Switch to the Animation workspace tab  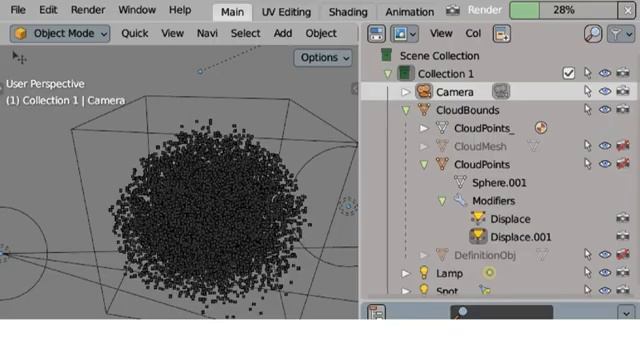point(409,12)
